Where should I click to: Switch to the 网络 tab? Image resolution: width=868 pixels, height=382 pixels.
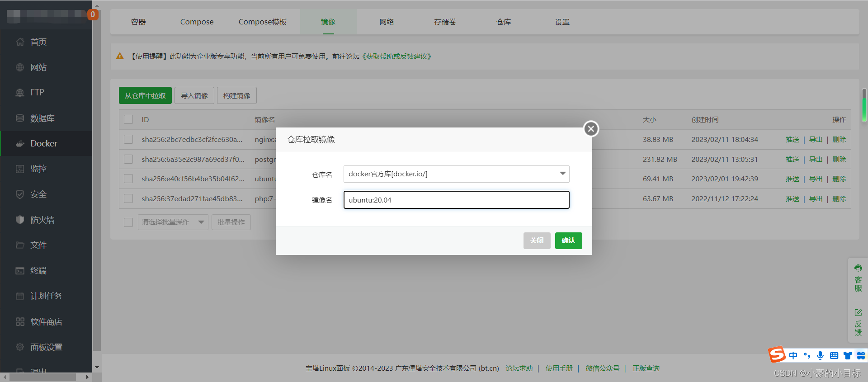click(x=387, y=22)
